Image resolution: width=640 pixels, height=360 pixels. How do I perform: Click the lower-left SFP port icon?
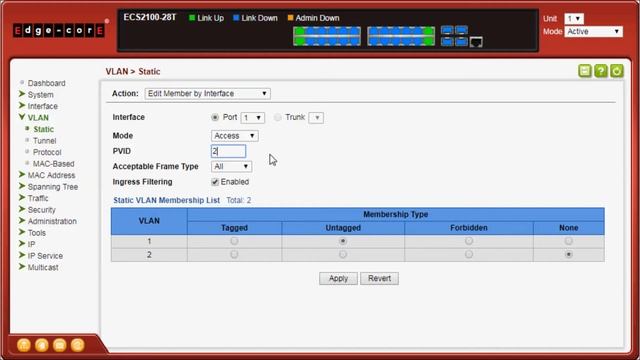point(447,41)
